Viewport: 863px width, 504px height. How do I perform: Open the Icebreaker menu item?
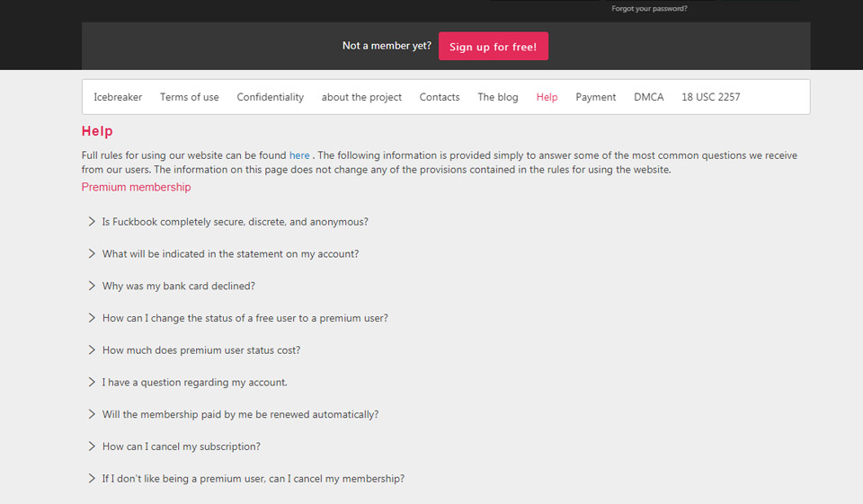pos(118,97)
